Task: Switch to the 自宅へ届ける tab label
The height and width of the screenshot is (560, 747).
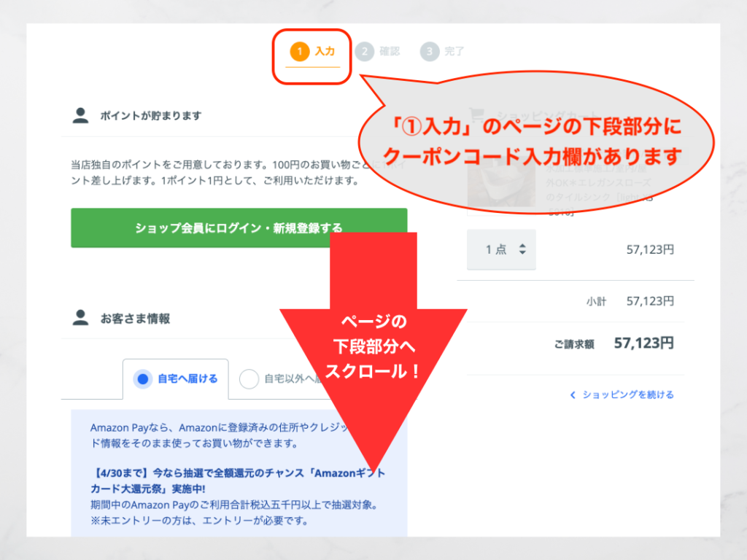Action: pyautogui.click(x=187, y=379)
